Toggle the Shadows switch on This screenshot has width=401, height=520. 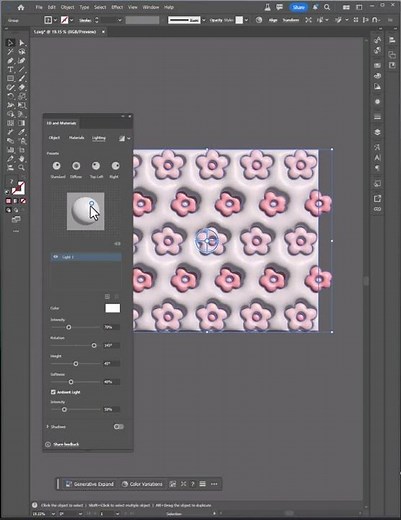point(118,427)
